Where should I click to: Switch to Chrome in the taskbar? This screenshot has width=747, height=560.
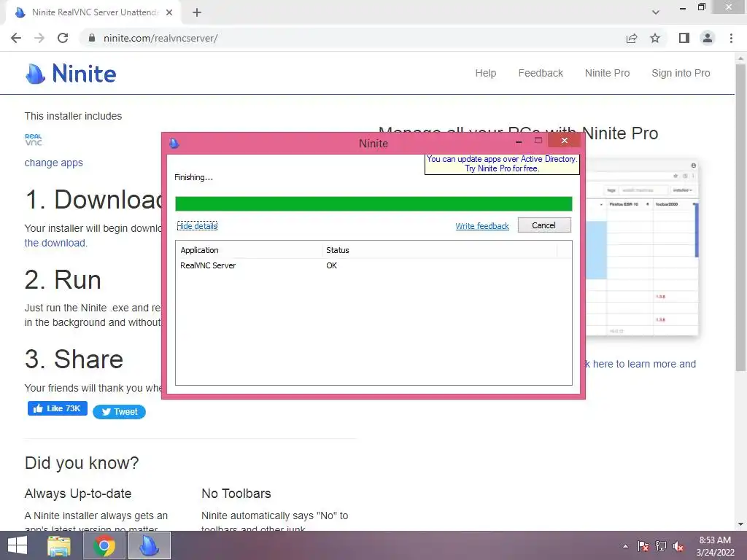104,545
